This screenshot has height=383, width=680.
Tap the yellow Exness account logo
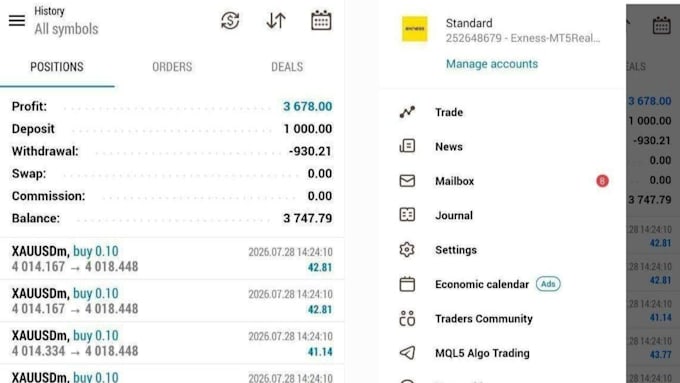click(415, 29)
